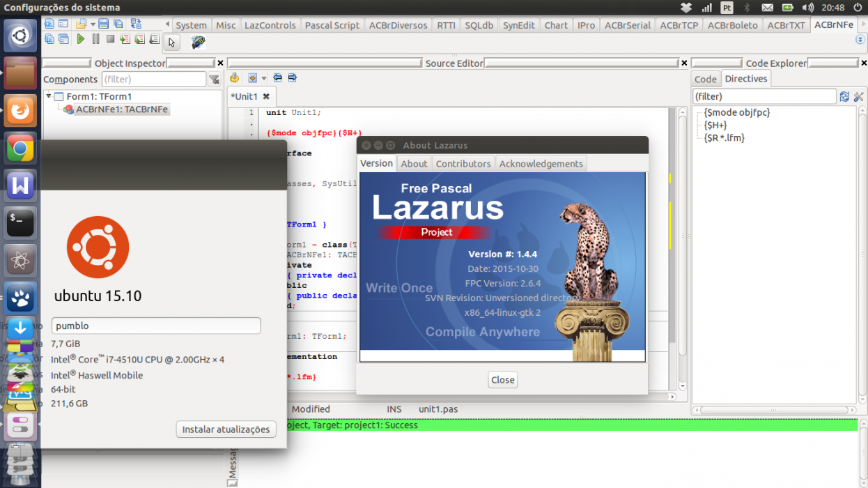Screen dimensions: 868x488
Task: Click the Pause execution icon
Action: point(95,39)
